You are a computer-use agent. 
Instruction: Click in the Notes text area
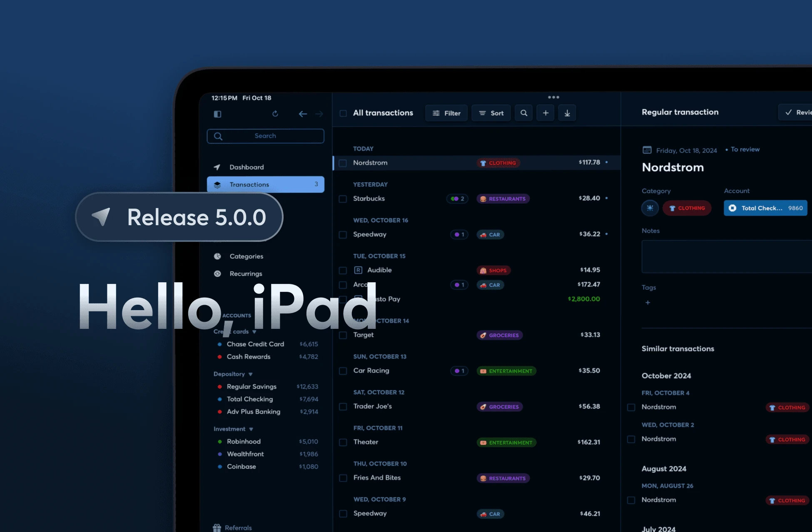(727, 256)
